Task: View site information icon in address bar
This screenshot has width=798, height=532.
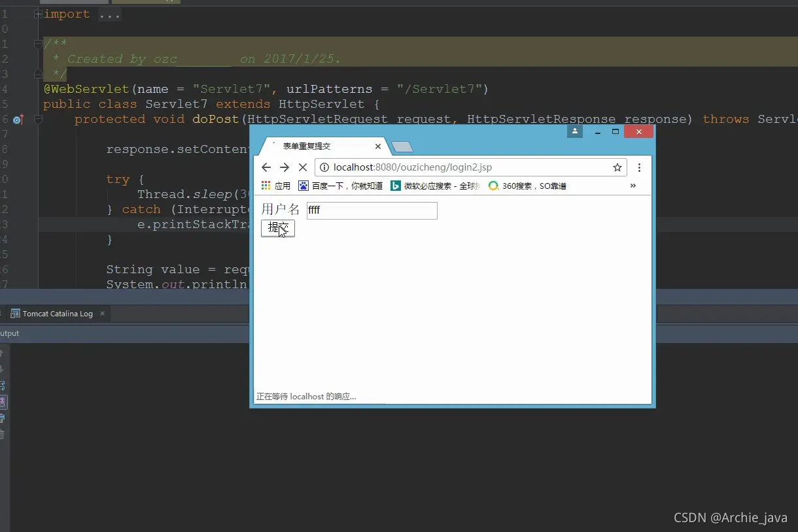Action: coord(324,167)
